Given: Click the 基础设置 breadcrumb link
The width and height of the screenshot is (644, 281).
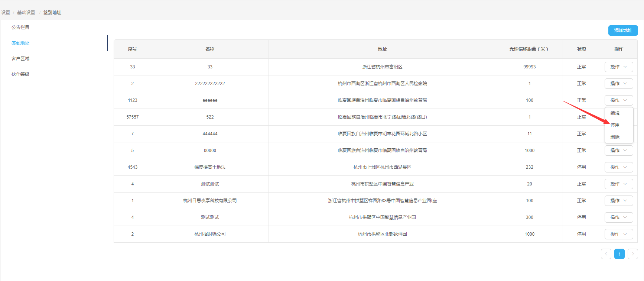Looking at the screenshot, I should point(26,13).
